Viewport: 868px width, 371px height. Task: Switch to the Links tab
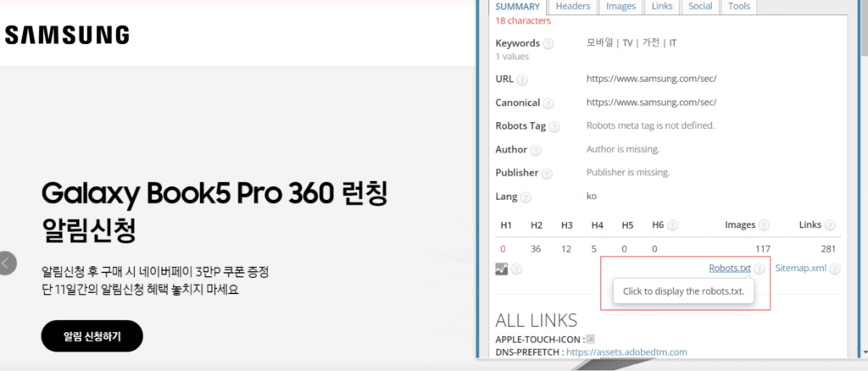click(x=662, y=7)
